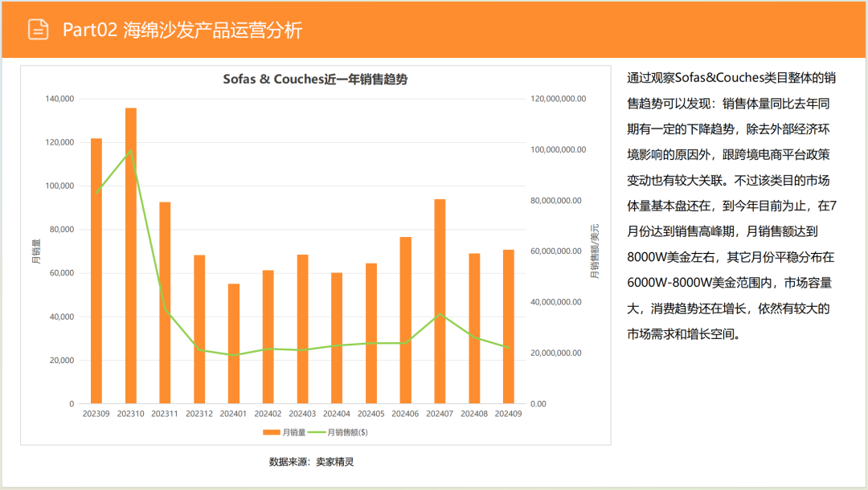
Task: Click right axis value 20,000,000.00
Action: 556,353
